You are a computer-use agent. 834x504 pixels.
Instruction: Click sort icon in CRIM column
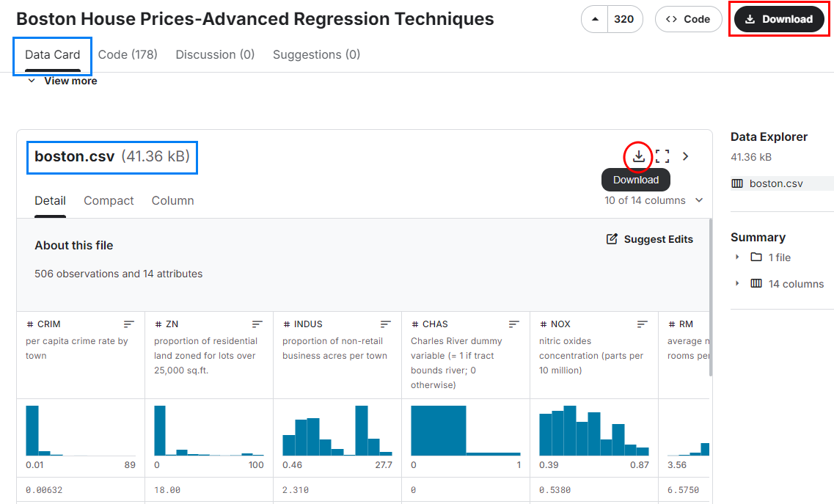129,324
